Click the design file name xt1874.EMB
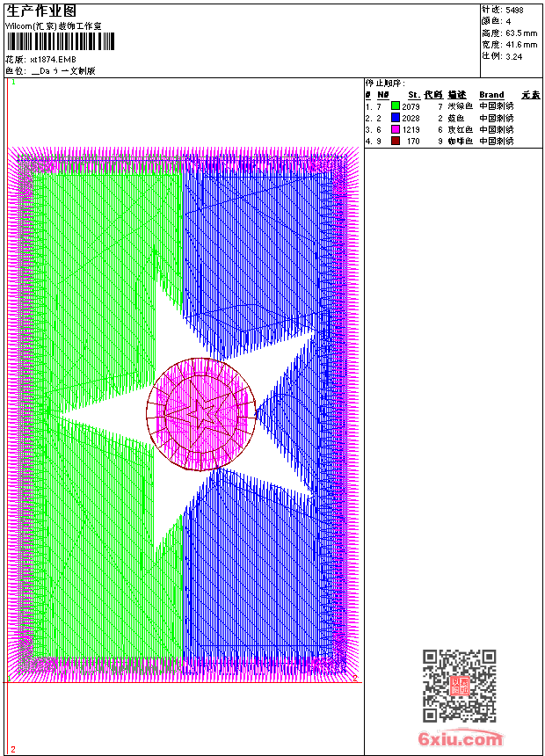The image size is (545, 756). 53,59
